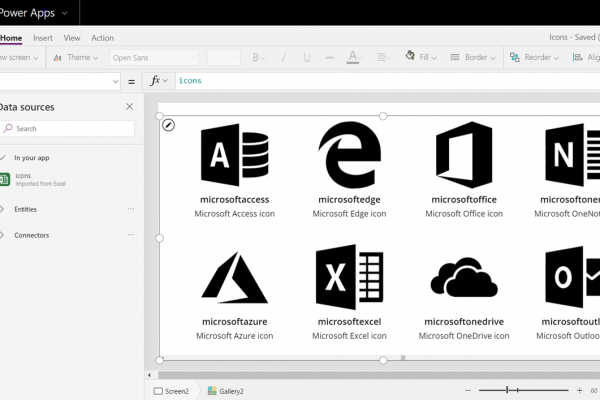Click the canvas horizontal scrollbar
Screen dimensions: 600x400
[x=379, y=375]
